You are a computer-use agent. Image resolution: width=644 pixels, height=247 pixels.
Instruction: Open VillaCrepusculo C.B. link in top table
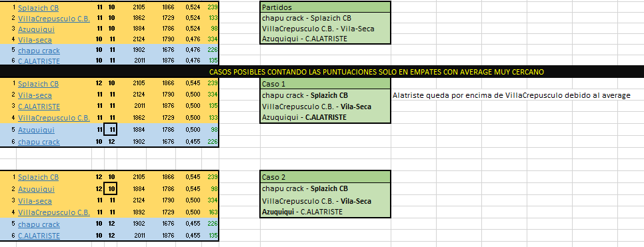[x=54, y=19]
